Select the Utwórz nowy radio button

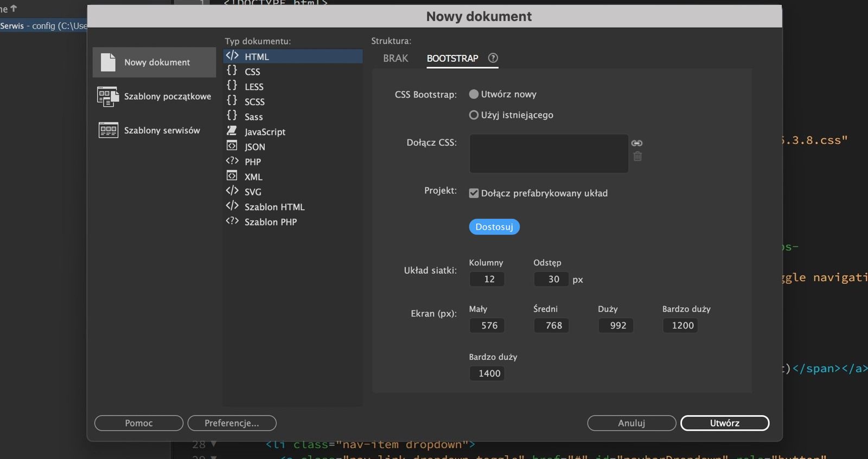pos(474,94)
